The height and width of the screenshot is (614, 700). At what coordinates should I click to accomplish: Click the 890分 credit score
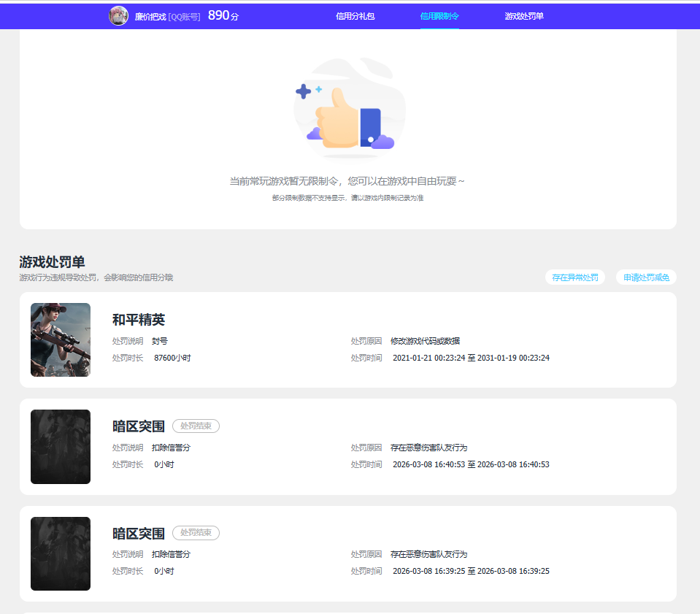[223, 15]
